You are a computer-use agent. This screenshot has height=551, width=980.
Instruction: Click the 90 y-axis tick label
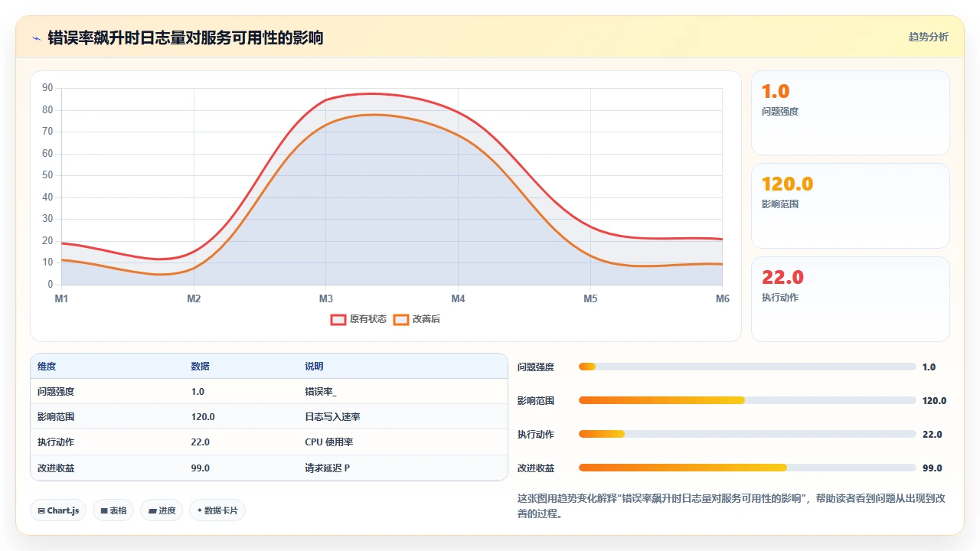coord(47,88)
